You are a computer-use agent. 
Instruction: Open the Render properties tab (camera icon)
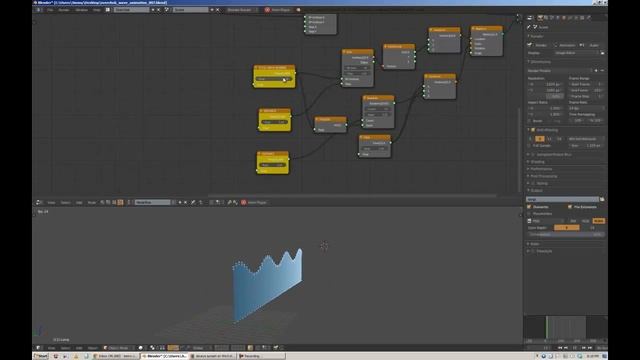point(540,18)
